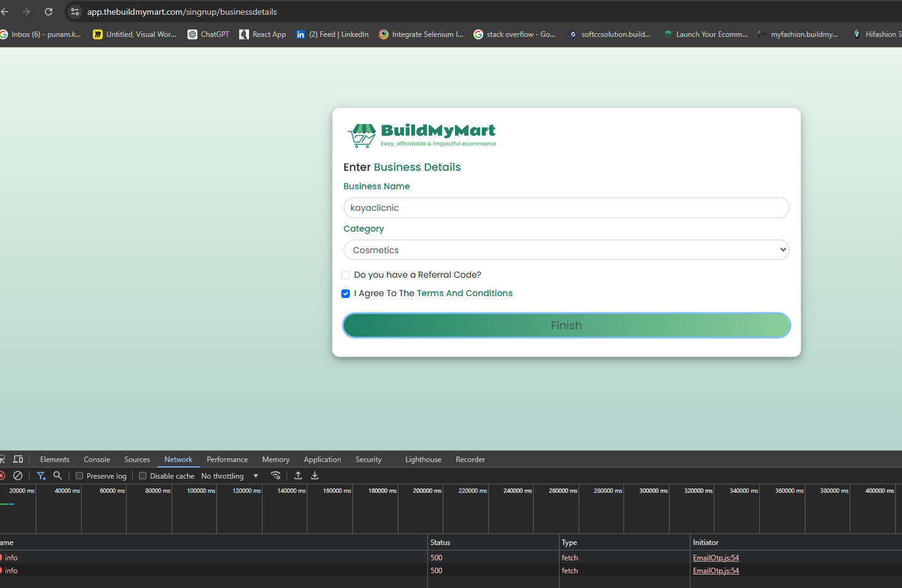902x588 pixels.
Task: Open the softccsolution.build... bookmark
Action: click(609, 34)
